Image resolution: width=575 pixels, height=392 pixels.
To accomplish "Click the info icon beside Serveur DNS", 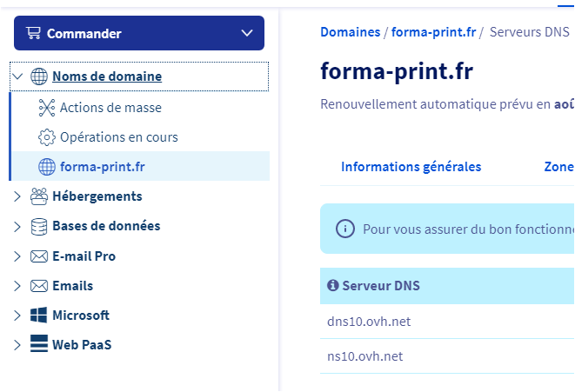I will pyautogui.click(x=332, y=285).
